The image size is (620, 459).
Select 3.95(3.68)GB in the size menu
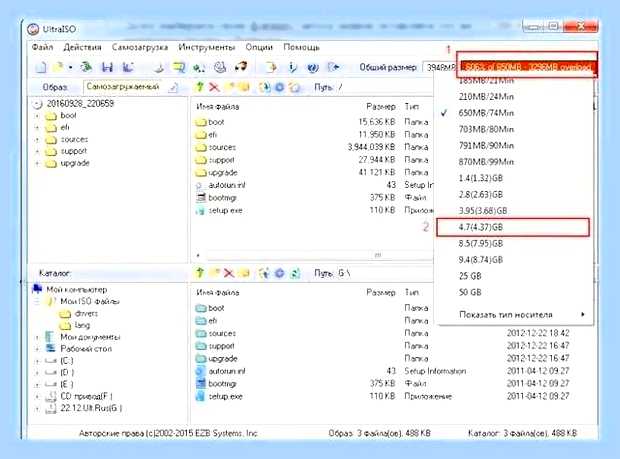[514, 211]
